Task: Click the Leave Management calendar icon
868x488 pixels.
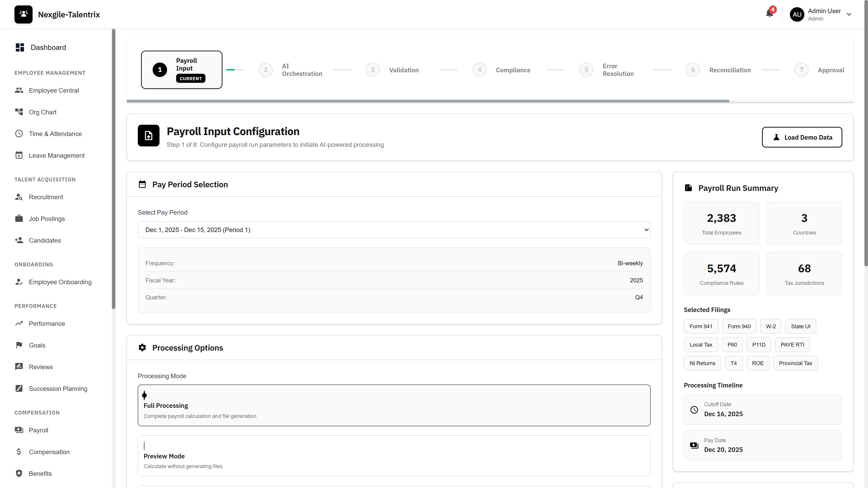Action: click(x=19, y=155)
